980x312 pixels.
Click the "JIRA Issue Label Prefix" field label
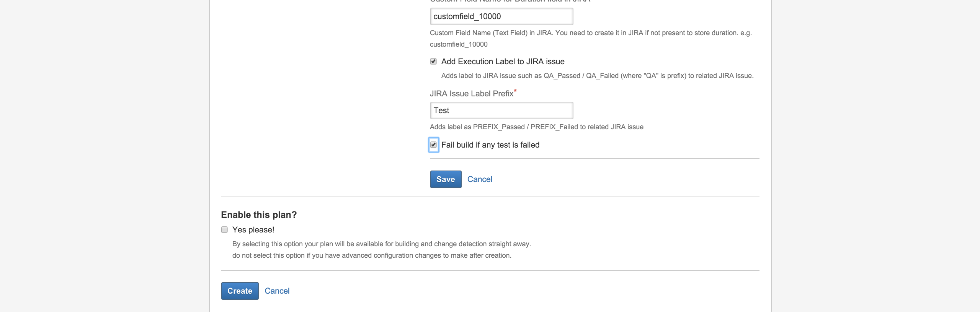point(471,94)
